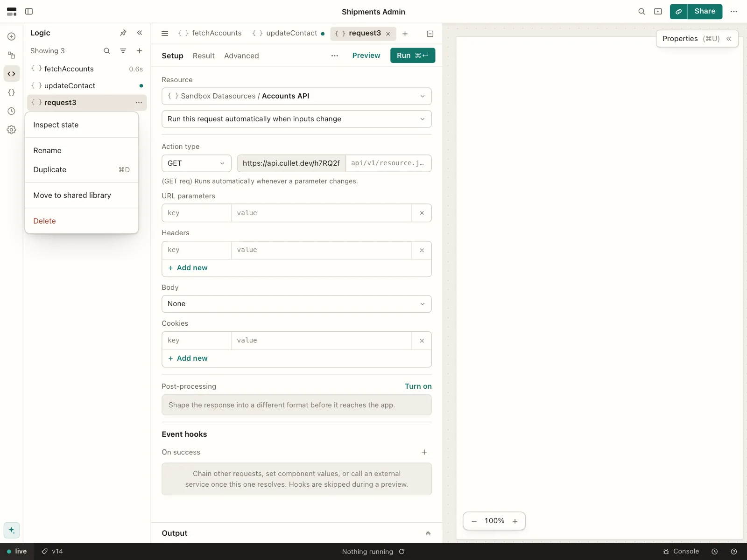The height and width of the screenshot is (560, 747).
Task: Toggle the live environment indicator
Action: click(17, 552)
